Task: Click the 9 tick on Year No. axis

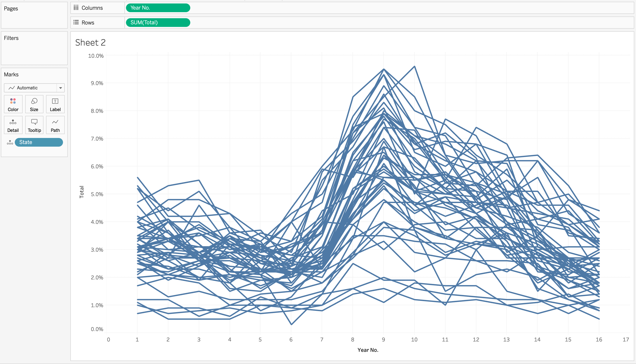Action: coord(383,339)
